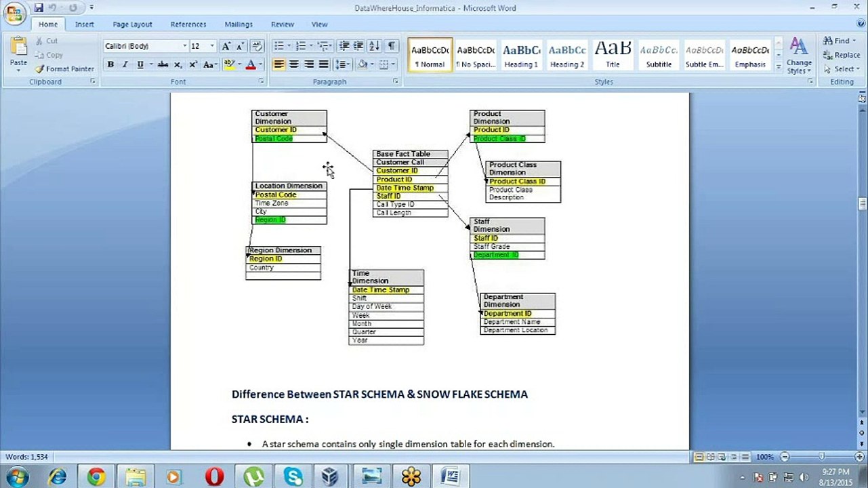Open the font size dropdown
Screen dimensions: 868x488
pos(212,46)
